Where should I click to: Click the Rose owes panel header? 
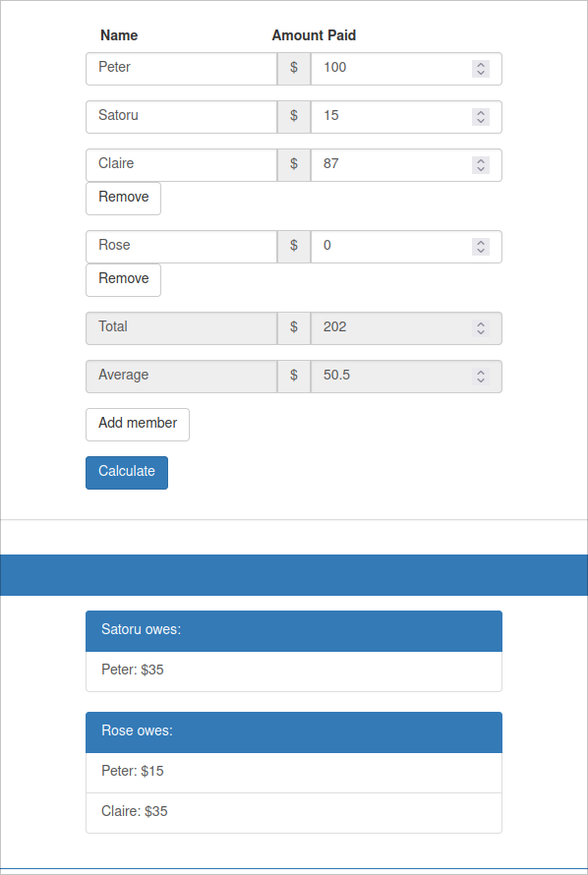click(293, 732)
